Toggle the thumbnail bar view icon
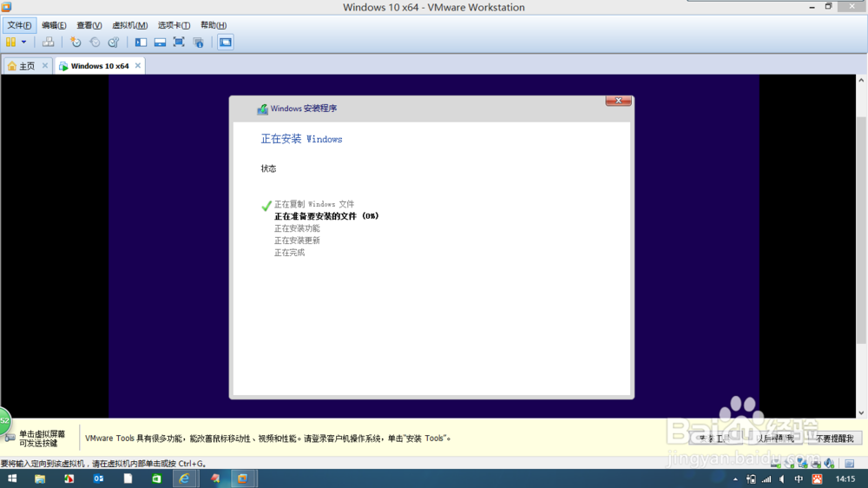Screen dimensions: 868x488 [160, 42]
